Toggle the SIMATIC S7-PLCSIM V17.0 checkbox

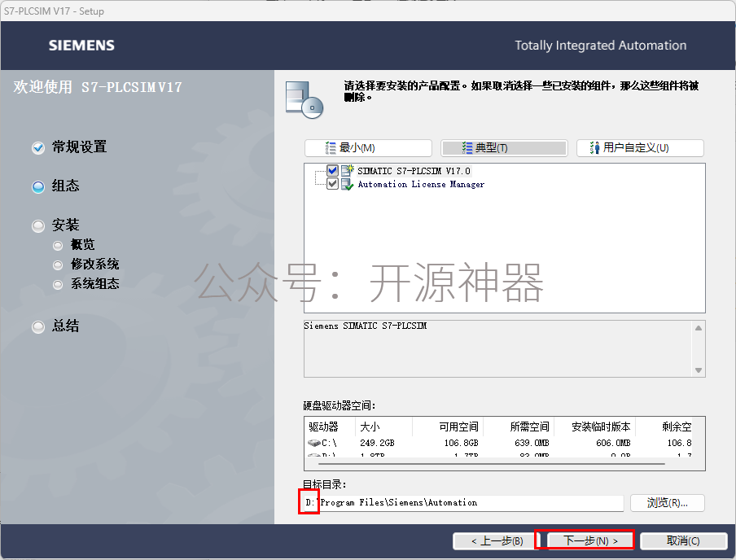tap(332, 170)
